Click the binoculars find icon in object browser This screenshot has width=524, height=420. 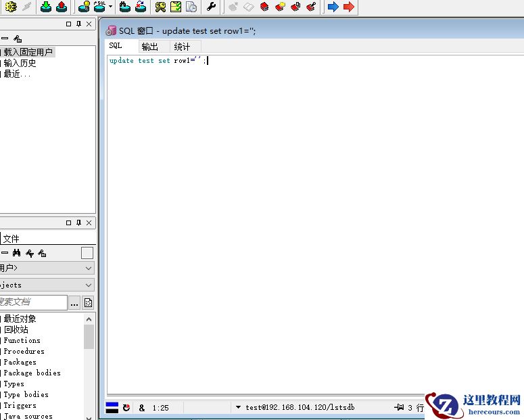16,253
